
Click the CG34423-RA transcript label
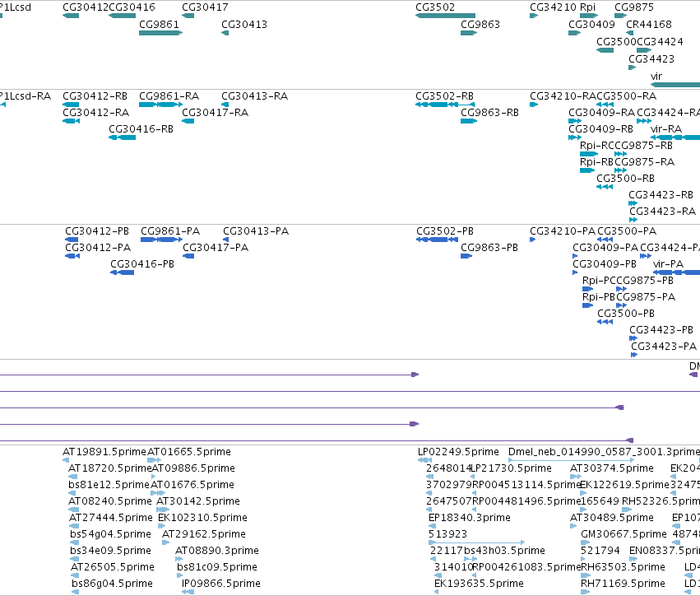click(663, 212)
